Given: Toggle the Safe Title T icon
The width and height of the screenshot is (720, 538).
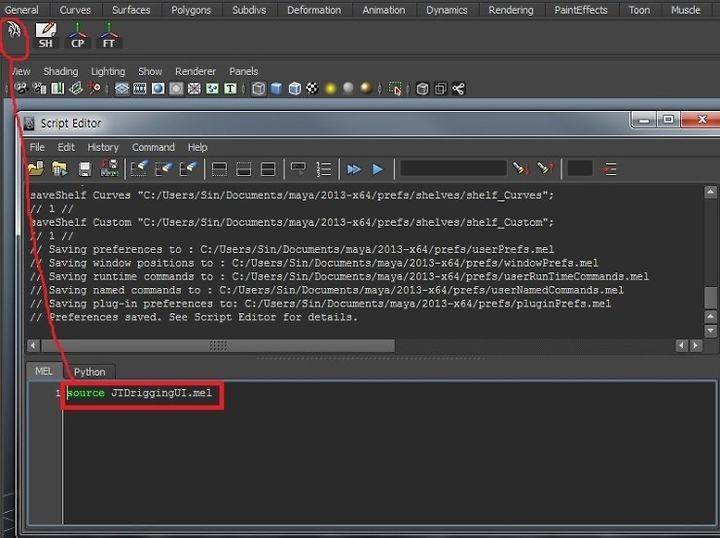Looking at the screenshot, I should (x=230, y=89).
